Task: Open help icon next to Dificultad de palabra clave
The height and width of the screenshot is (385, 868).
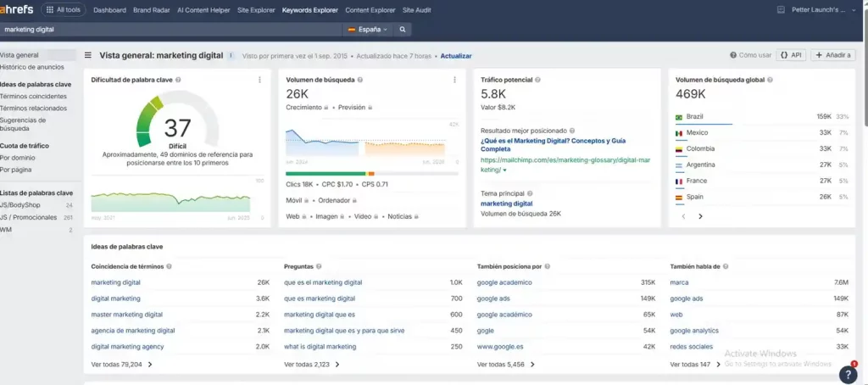Action: click(x=178, y=80)
